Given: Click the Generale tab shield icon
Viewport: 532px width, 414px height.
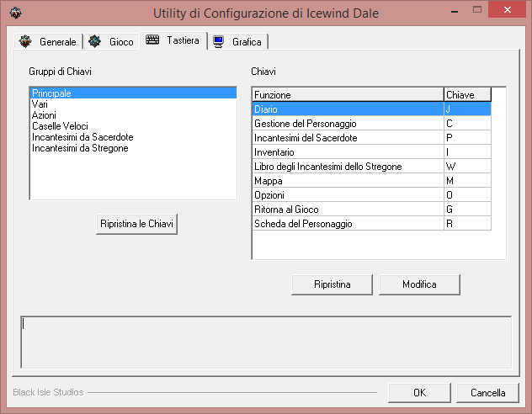Looking at the screenshot, I should point(25,41).
